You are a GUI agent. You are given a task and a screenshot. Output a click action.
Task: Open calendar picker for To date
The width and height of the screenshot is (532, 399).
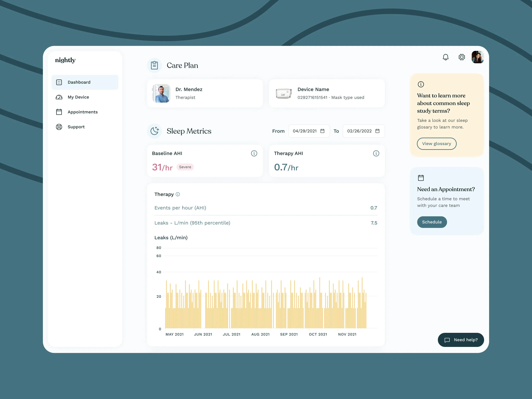pos(377,131)
